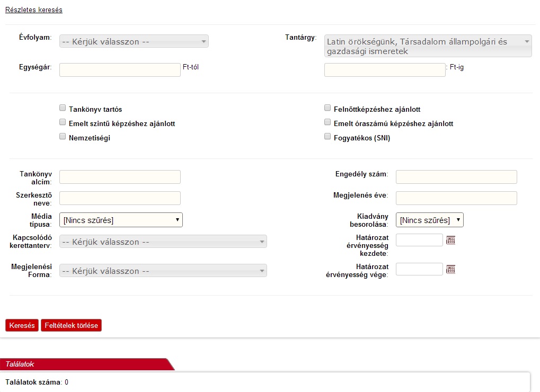Open Média típusa dropdown
This screenshot has width=540, height=392.
121,220
